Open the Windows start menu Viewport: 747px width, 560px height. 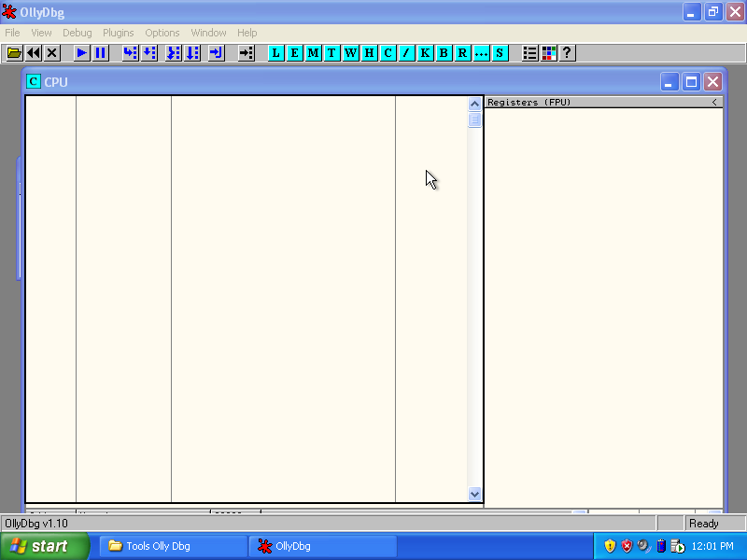click(45, 546)
